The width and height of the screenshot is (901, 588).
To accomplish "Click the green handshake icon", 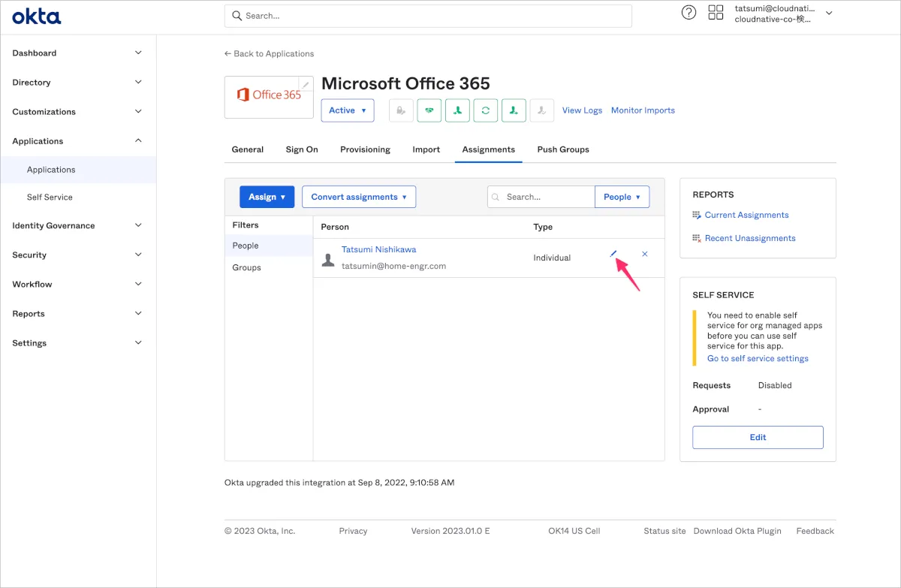I will [429, 110].
